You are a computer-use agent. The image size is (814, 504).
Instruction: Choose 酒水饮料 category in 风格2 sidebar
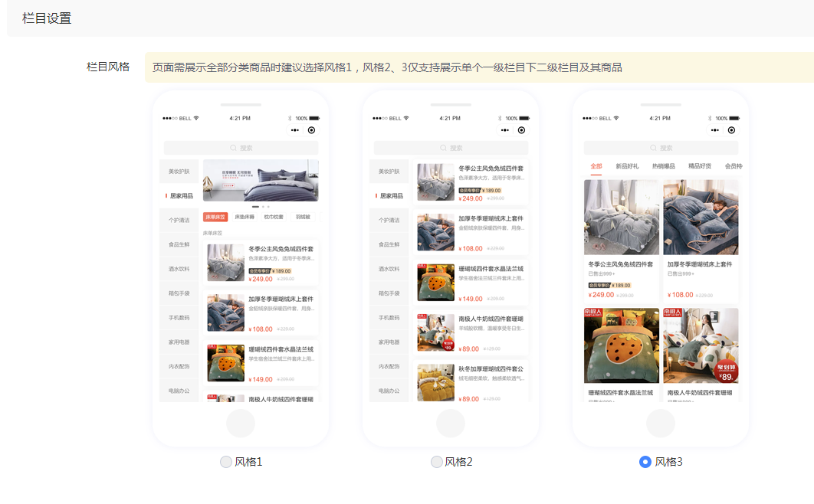[389, 269]
